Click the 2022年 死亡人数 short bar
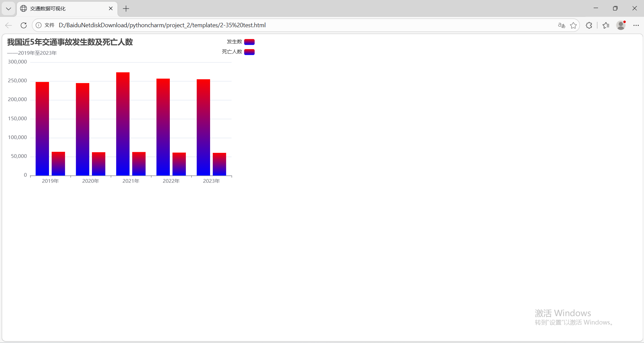This screenshot has width=644, height=343. coord(179,164)
